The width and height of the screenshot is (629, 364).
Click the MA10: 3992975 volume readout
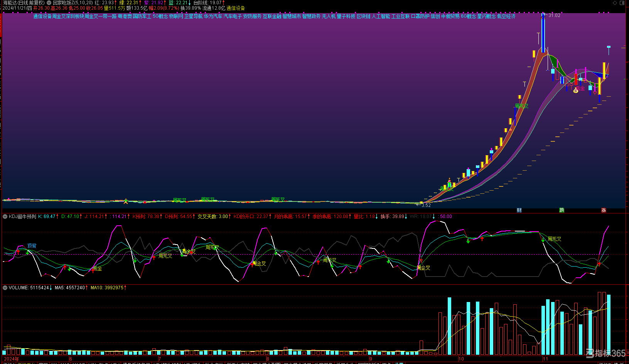tap(107, 288)
